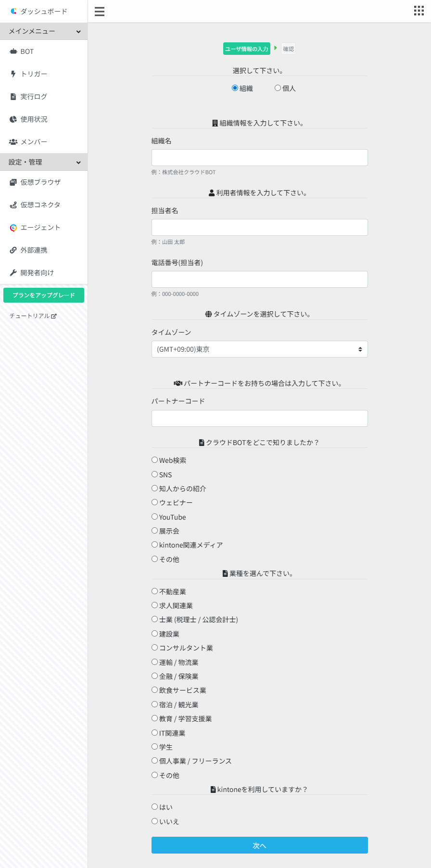Click the プランをアップグレード button
431x868 pixels.
(44, 295)
